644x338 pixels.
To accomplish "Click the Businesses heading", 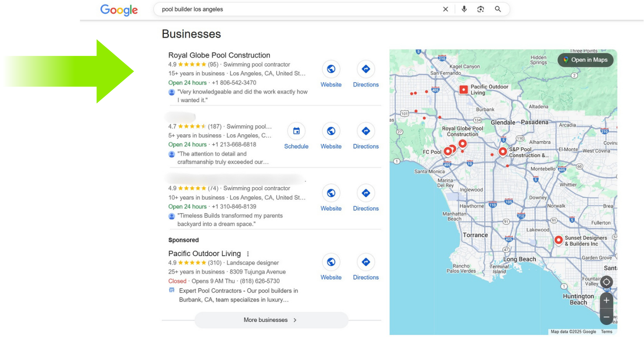I will tap(191, 34).
